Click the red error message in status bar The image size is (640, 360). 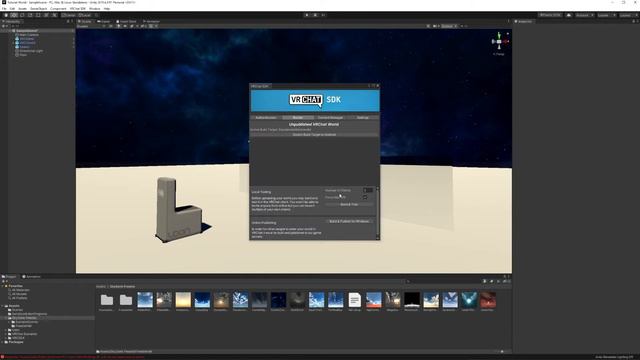(x=74, y=357)
